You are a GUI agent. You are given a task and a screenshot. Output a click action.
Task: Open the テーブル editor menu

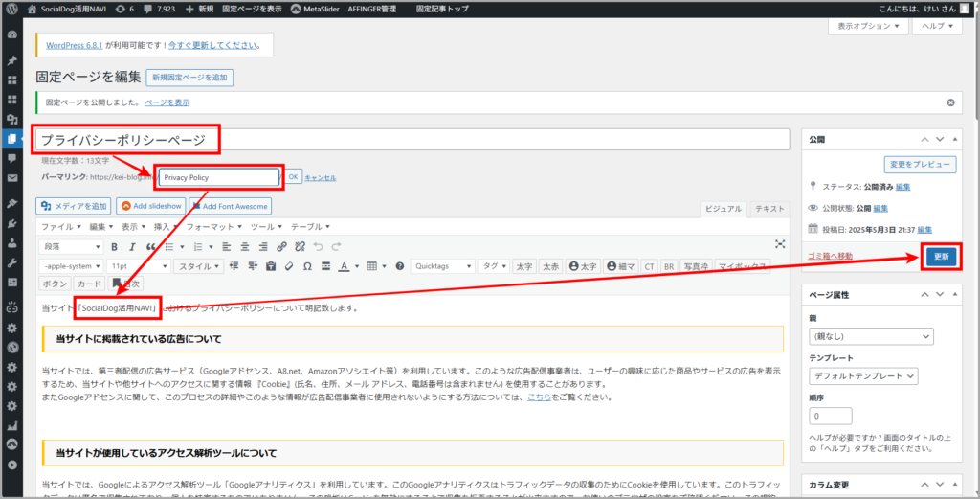coord(310,226)
